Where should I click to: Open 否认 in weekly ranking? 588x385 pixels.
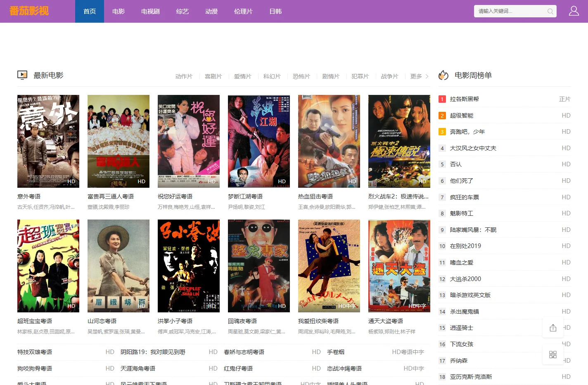point(456,164)
